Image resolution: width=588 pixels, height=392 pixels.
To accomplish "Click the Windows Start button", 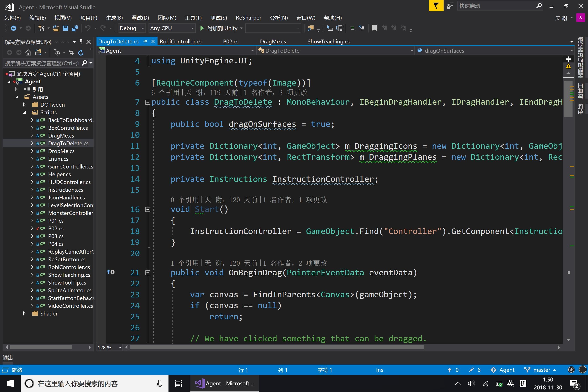I will pyautogui.click(x=10, y=383).
